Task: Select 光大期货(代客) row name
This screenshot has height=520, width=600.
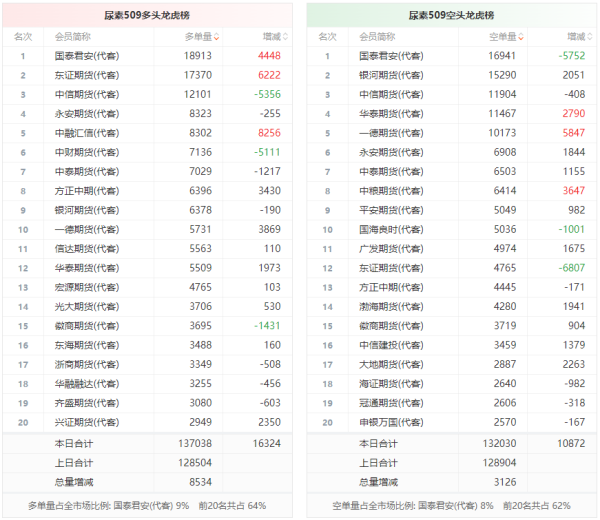Action: click(87, 306)
